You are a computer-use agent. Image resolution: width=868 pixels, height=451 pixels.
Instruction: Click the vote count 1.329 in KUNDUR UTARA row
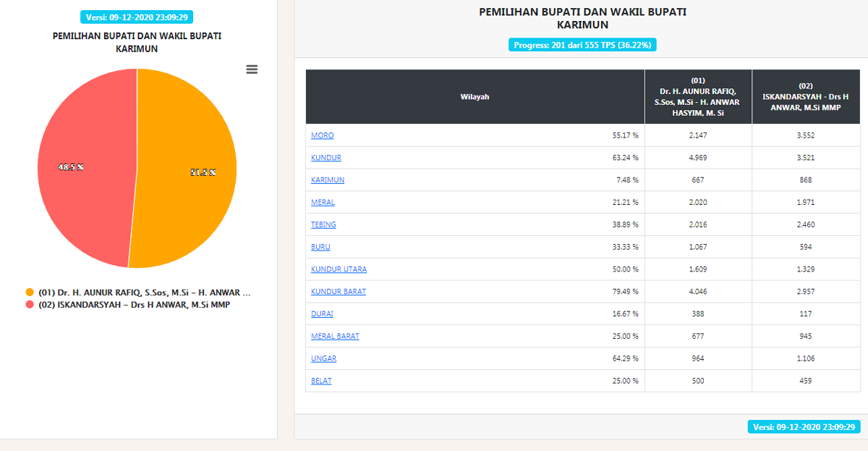tap(806, 269)
